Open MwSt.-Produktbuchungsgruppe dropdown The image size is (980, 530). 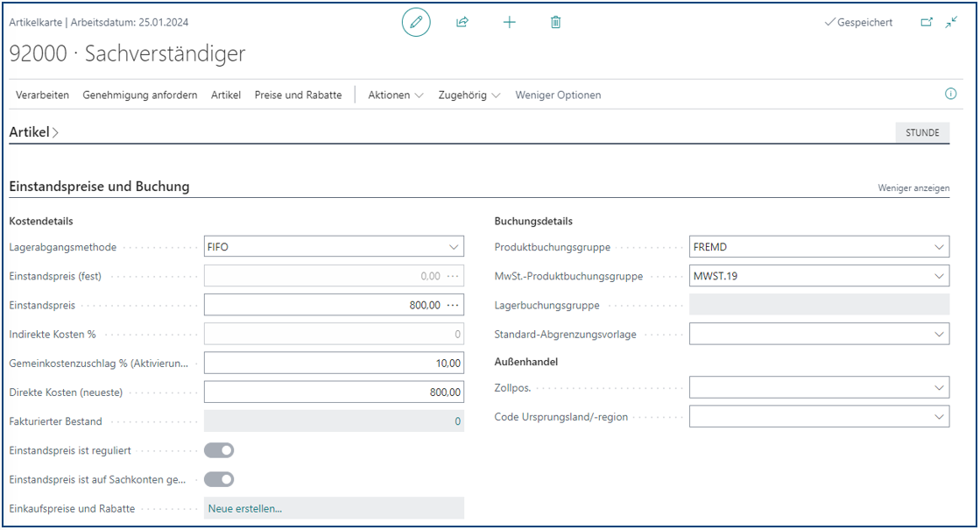(x=939, y=276)
